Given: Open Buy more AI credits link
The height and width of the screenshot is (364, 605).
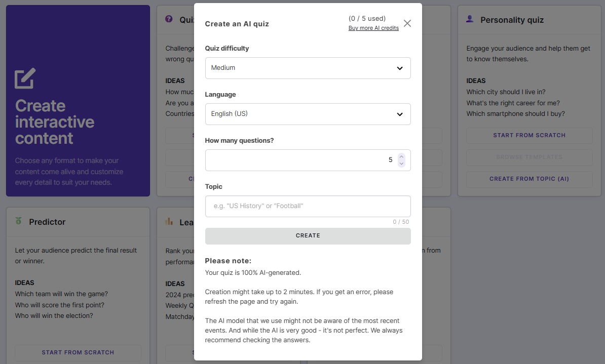Looking at the screenshot, I should click(x=373, y=28).
